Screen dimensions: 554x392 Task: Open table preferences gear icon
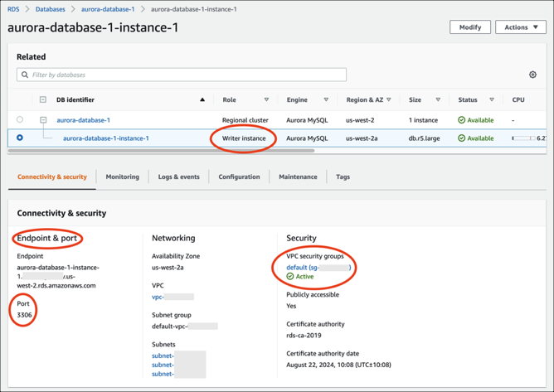coord(532,75)
